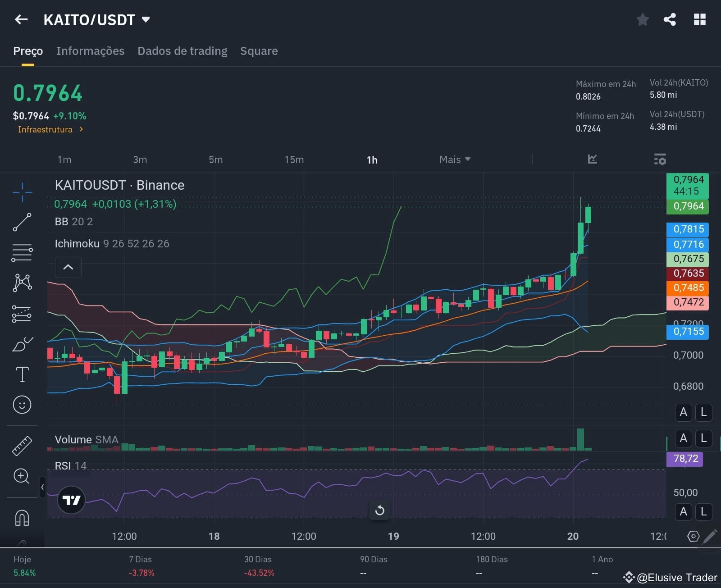Click the 0,7815 blue price label
The height and width of the screenshot is (588, 721).
pos(688,229)
